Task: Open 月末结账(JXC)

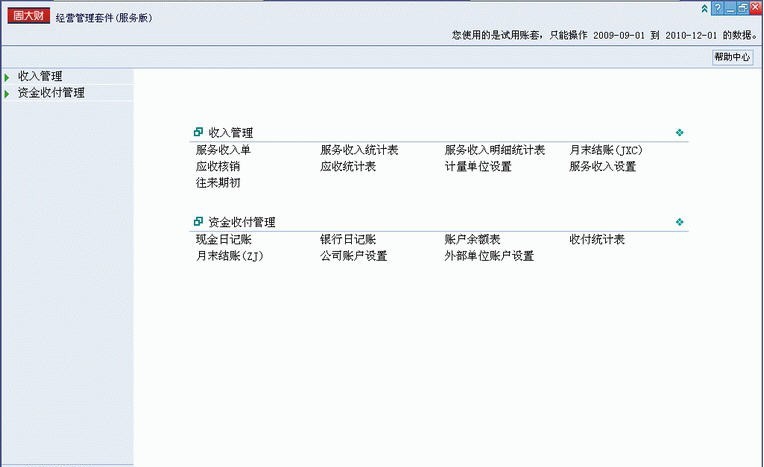Action: click(606, 150)
